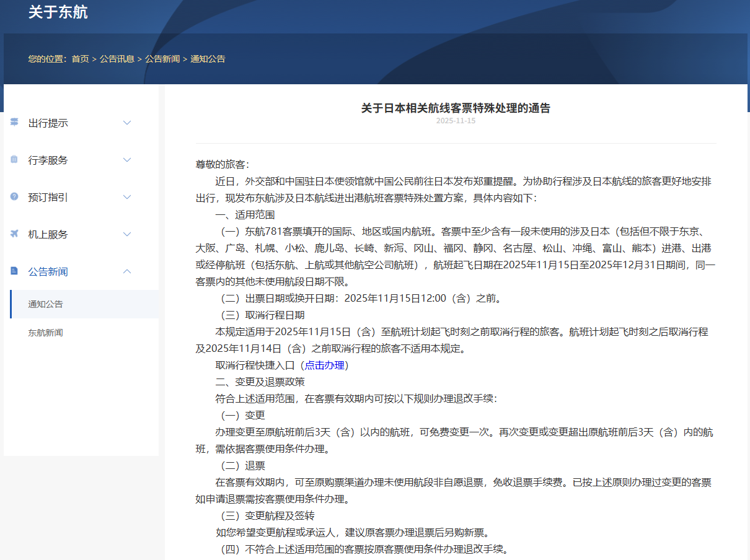Expand the 机上服务 dropdown chevron

(127, 234)
